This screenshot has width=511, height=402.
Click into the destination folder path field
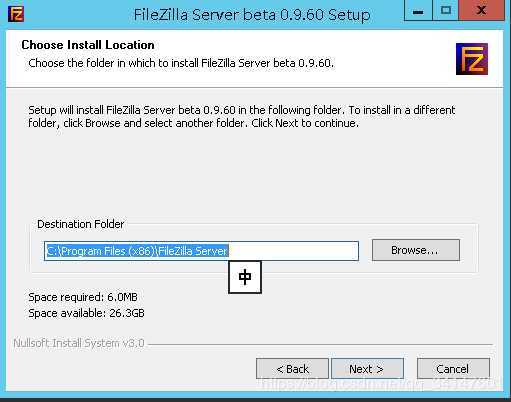click(201, 251)
